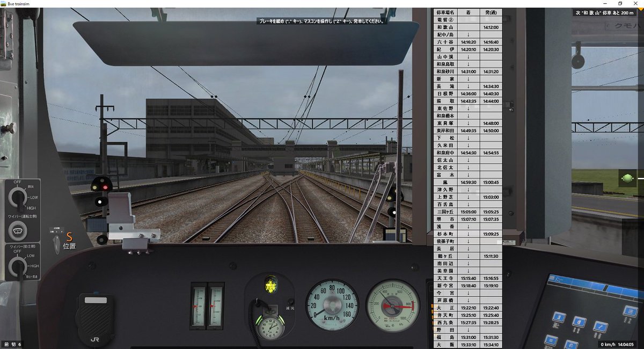Click 大阪 arrival time 15:33:10
644x349 pixels.
[468, 345]
